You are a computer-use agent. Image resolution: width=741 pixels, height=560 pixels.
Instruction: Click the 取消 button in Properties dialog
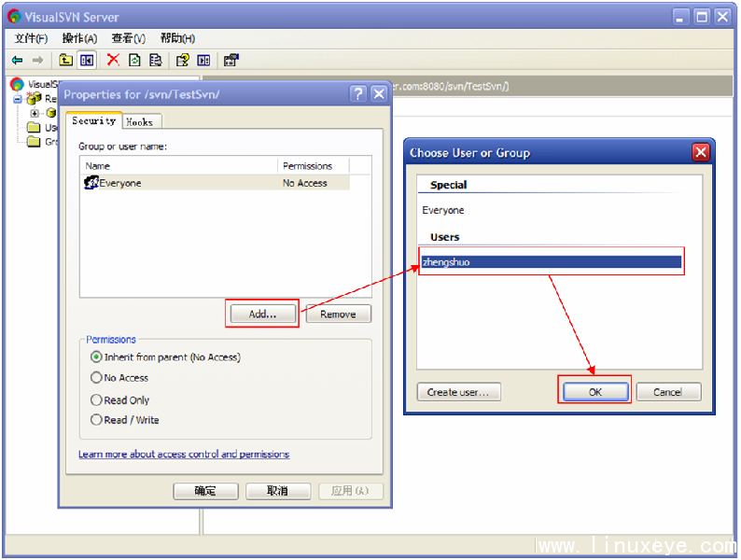(x=278, y=491)
